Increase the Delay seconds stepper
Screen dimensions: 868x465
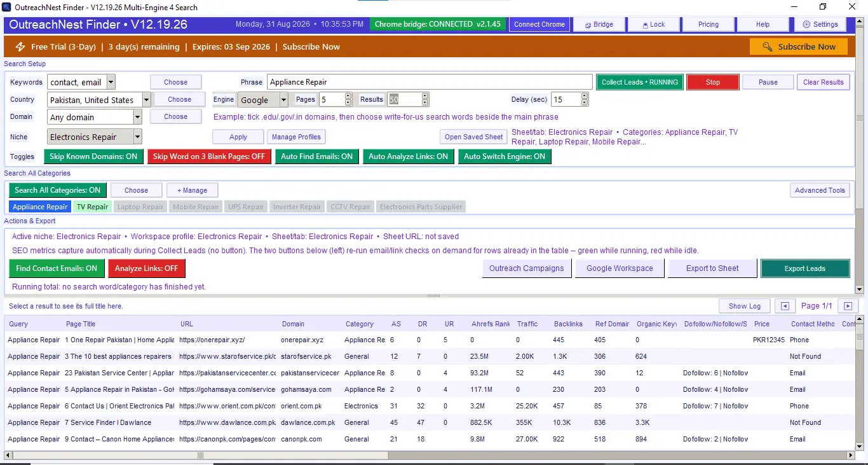pos(585,96)
